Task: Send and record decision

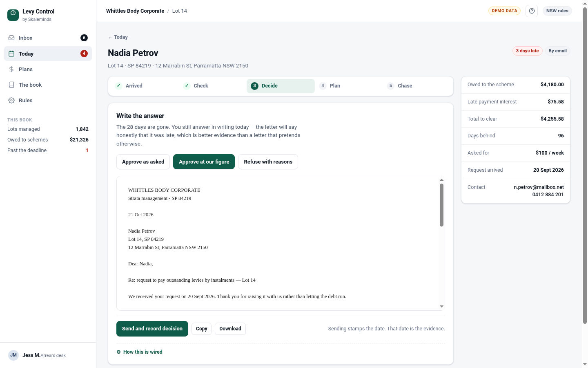Action: [x=152, y=329]
